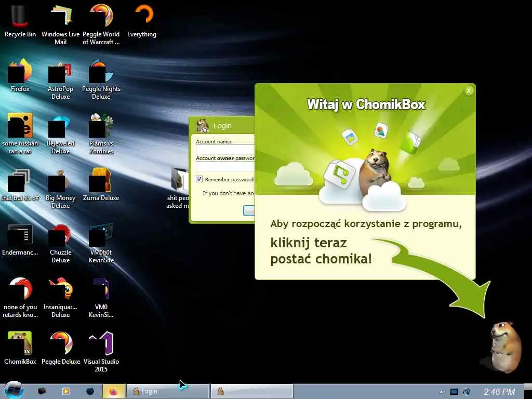Launch Windows Live Mail from the desktop

tap(60, 24)
